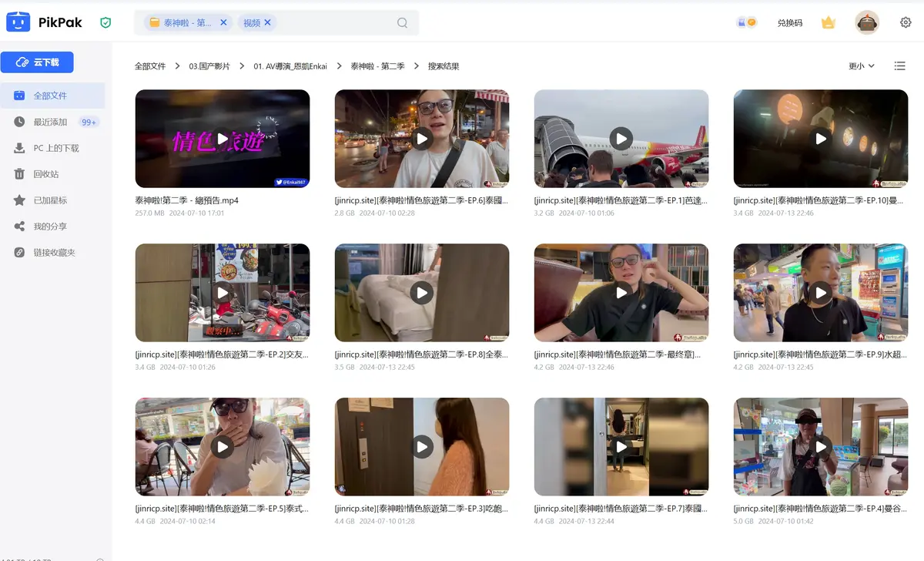Click the EP.8 file name text
This screenshot has width=924, height=561.
coord(422,354)
